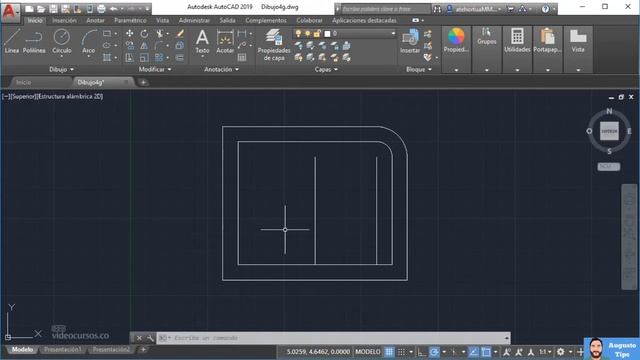This screenshot has width=640, height=360.
Task: Open Propiedades de capa panel
Action: pyautogui.click(x=274, y=45)
